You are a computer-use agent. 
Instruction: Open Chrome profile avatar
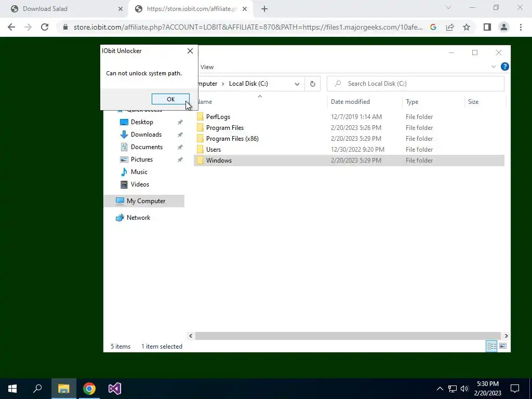[x=504, y=27]
